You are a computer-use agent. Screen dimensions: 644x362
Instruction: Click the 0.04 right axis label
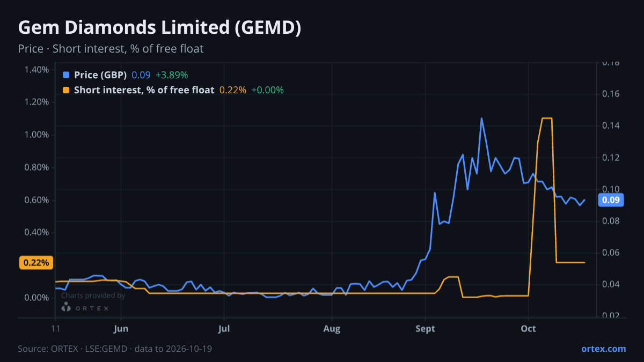(x=611, y=284)
